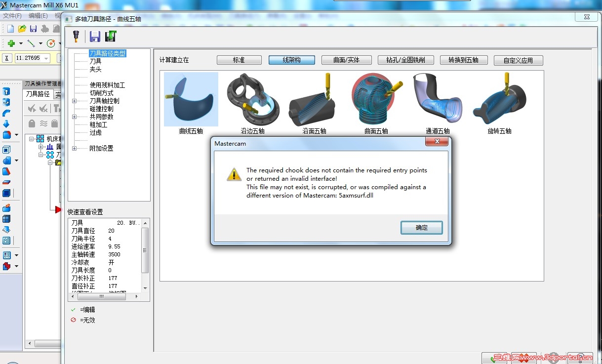Viewport: 602px width, 364px height.
Task: Click the New file icon in Mastercam toolbar
Action: coord(10,29)
